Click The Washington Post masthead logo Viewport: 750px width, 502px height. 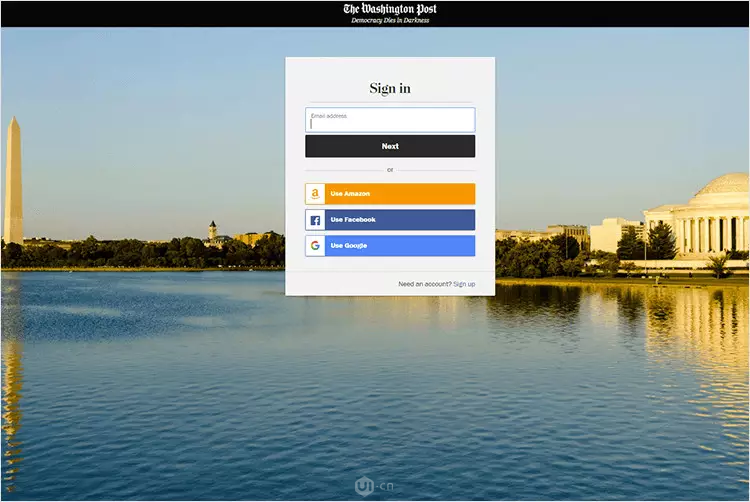(x=390, y=9)
